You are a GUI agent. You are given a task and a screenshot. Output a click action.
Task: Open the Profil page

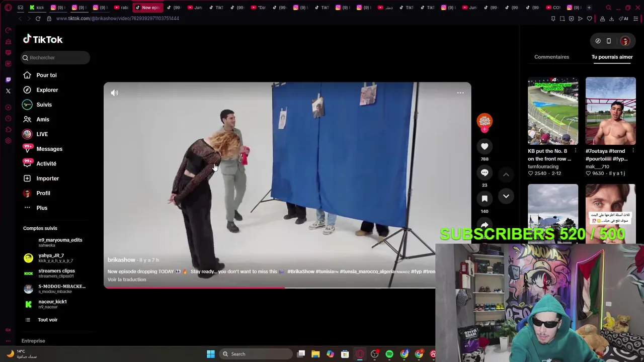point(36,193)
